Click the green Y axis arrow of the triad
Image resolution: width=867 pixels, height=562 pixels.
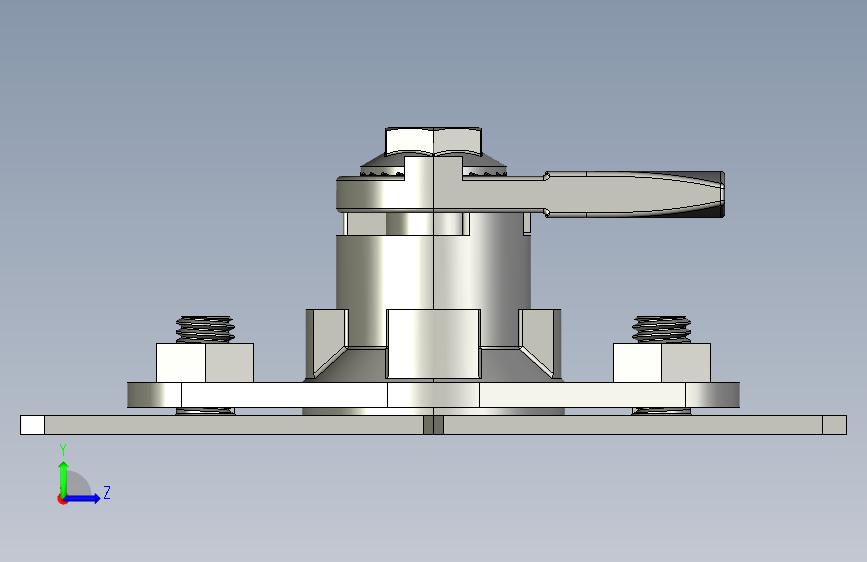pyautogui.click(x=64, y=478)
